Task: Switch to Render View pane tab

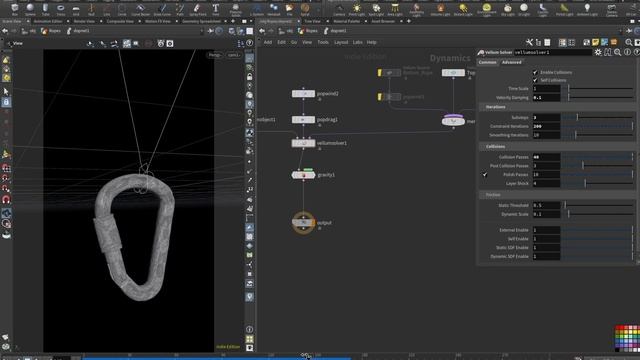Action: tap(84, 21)
